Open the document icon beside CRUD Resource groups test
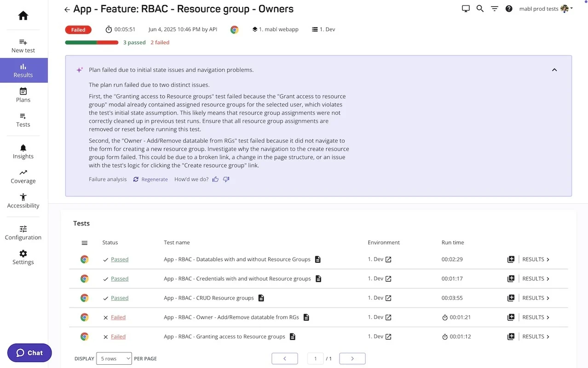Image resolution: width=588 pixels, height=368 pixels. click(x=261, y=298)
